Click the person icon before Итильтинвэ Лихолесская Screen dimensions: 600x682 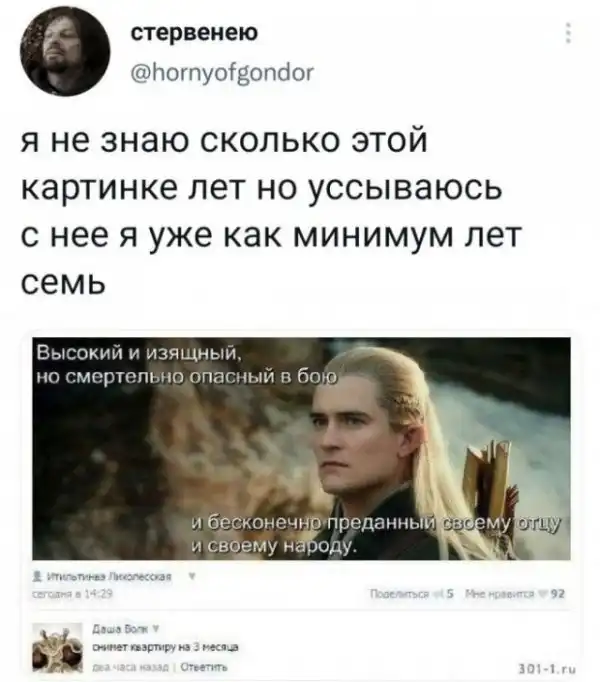39,577
